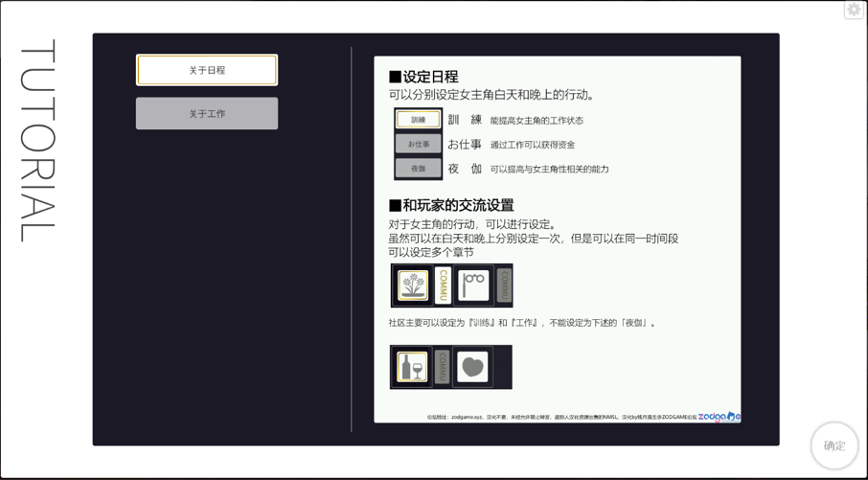Viewport: 868px width, 480px height.
Task: Click the gray COMMU label beside glasses
Action: pos(504,286)
